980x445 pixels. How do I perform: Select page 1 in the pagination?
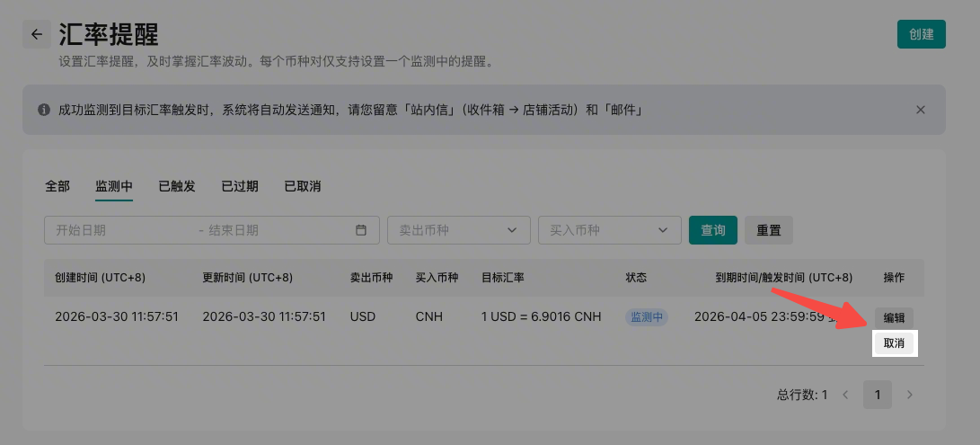(x=878, y=395)
